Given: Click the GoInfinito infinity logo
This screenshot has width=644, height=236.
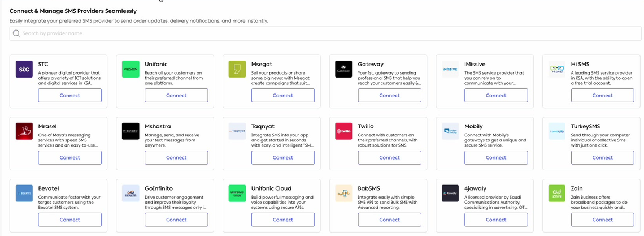Looking at the screenshot, I should pyautogui.click(x=130, y=193).
